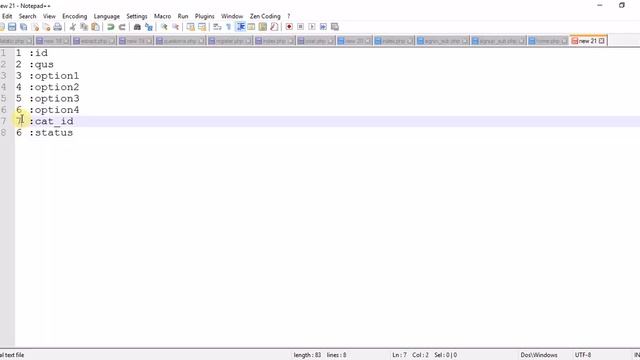The image size is (640, 360).
Task: Click the 'Dos\Windows' status bar field
Action: coord(539,355)
